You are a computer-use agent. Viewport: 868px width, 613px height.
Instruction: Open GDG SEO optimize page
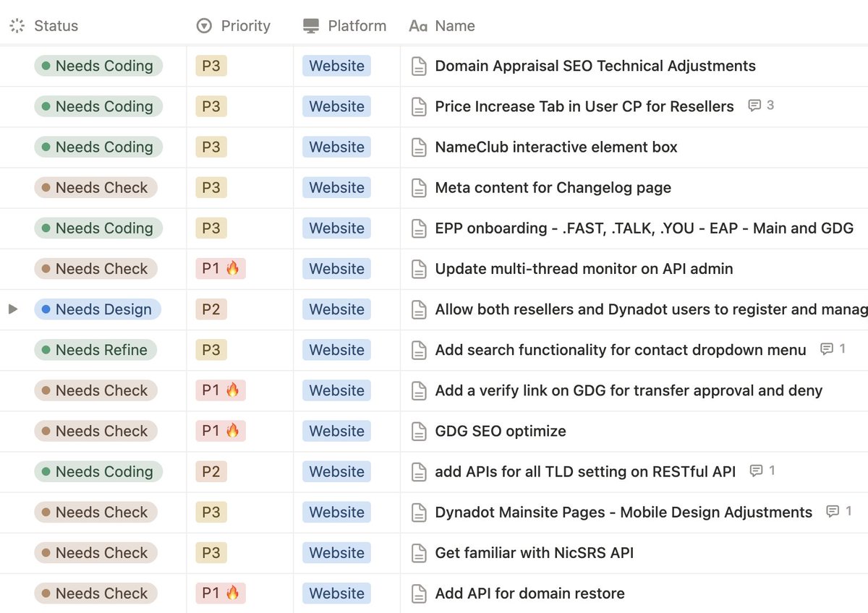click(501, 431)
